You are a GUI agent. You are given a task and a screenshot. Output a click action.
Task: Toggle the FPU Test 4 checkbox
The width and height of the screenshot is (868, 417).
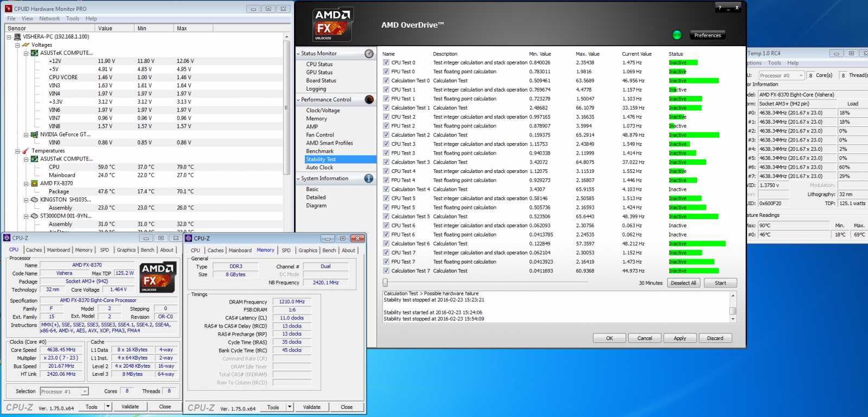coord(386,181)
